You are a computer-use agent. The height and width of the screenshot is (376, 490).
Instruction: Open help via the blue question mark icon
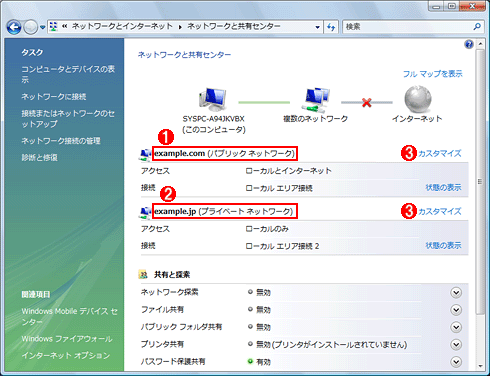coord(469,44)
